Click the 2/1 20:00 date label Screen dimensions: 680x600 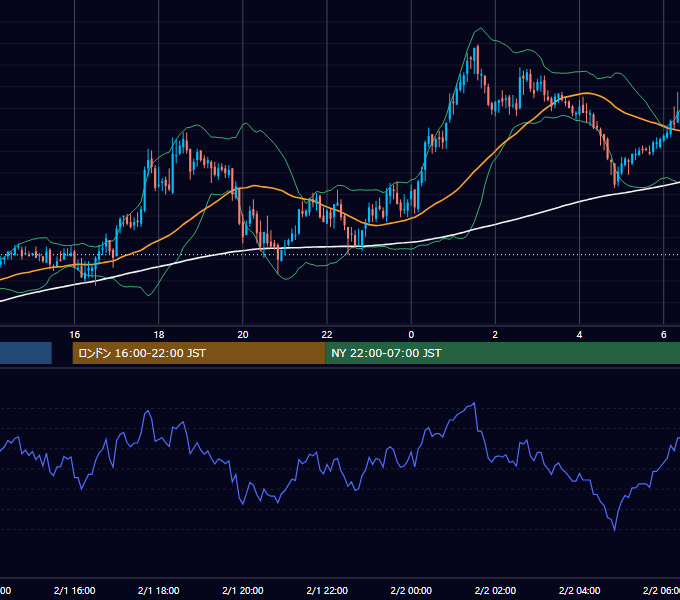pyautogui.click(x=243, y=590)
